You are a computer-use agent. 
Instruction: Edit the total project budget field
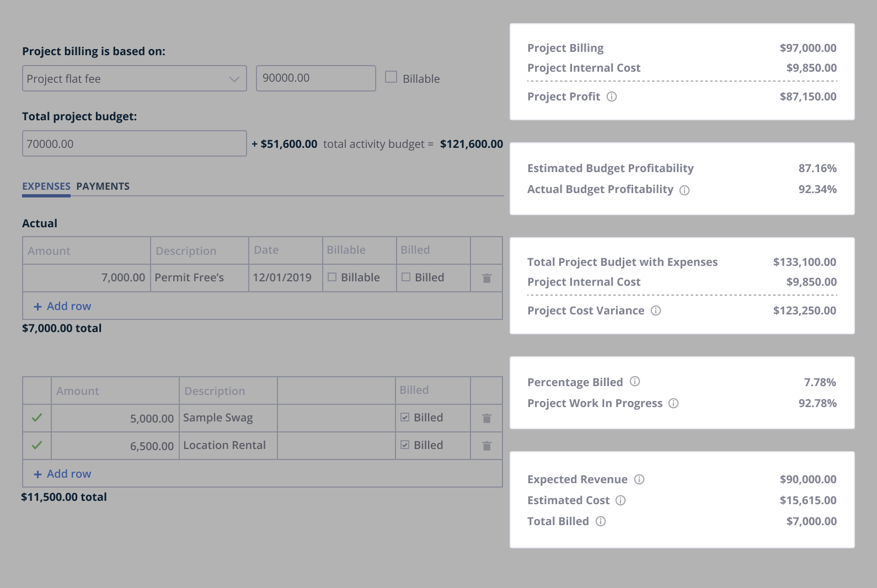point(135,143)
